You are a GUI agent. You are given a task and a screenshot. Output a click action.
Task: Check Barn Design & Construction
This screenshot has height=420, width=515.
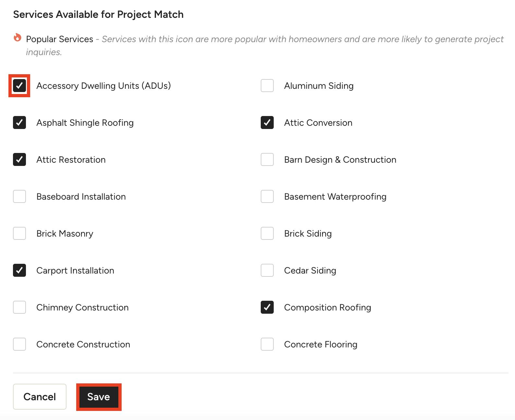point(267,159)
